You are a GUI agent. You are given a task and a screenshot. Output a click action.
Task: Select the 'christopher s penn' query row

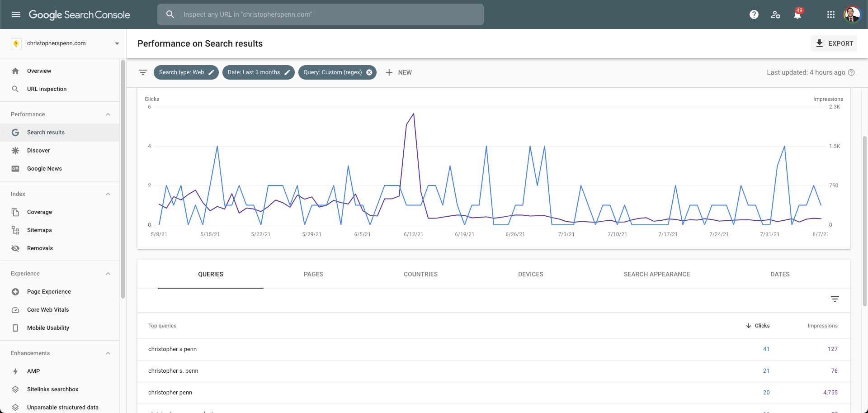[x=494, y=349]
